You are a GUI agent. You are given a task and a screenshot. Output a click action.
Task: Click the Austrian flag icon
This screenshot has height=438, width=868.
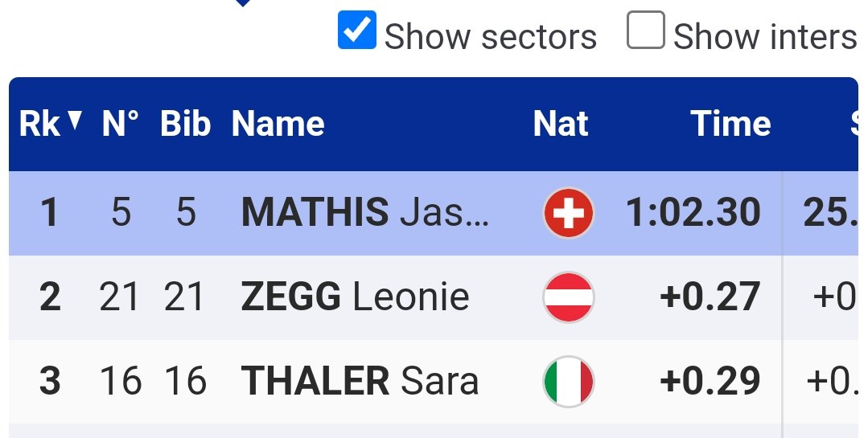click(569, 297)
